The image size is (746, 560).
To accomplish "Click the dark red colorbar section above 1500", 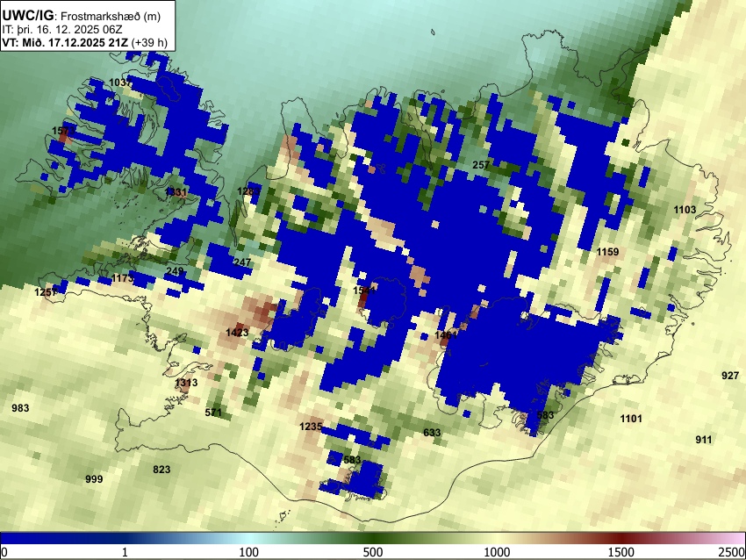I will (x=621, y=538).
